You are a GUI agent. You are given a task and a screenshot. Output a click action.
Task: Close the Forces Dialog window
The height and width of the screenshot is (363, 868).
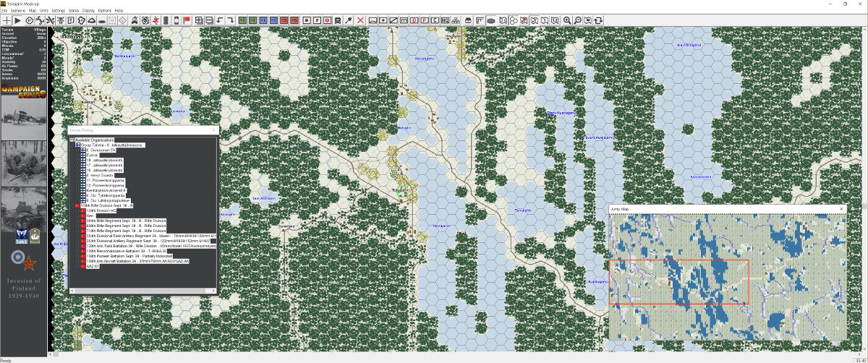click(213, 130)
